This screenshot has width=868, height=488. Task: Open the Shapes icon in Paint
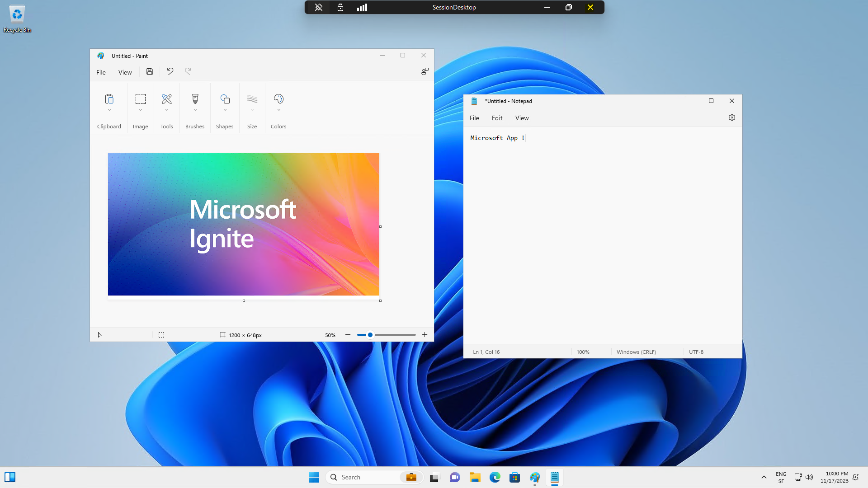coord(225,99)
